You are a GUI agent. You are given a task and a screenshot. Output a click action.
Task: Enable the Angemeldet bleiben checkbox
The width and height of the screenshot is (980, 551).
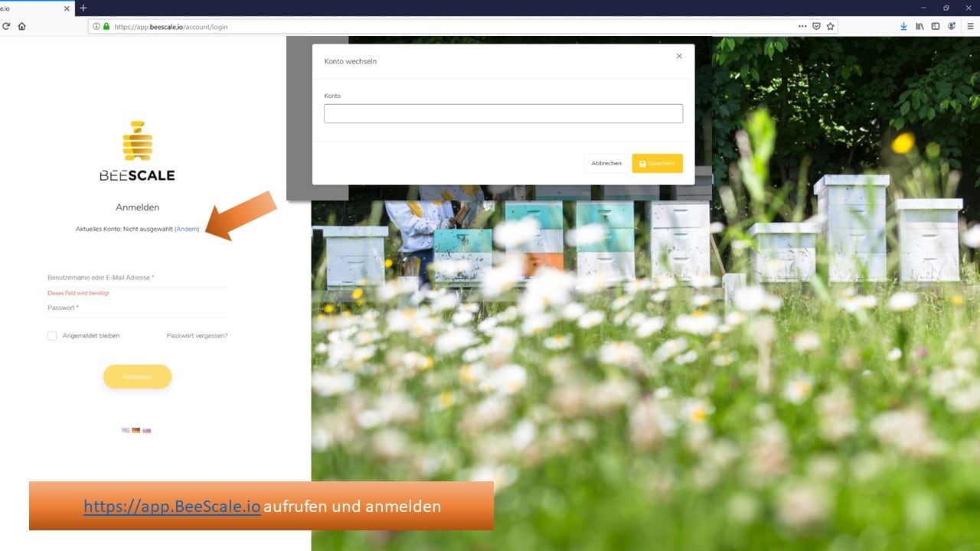(x=52, y=335)
